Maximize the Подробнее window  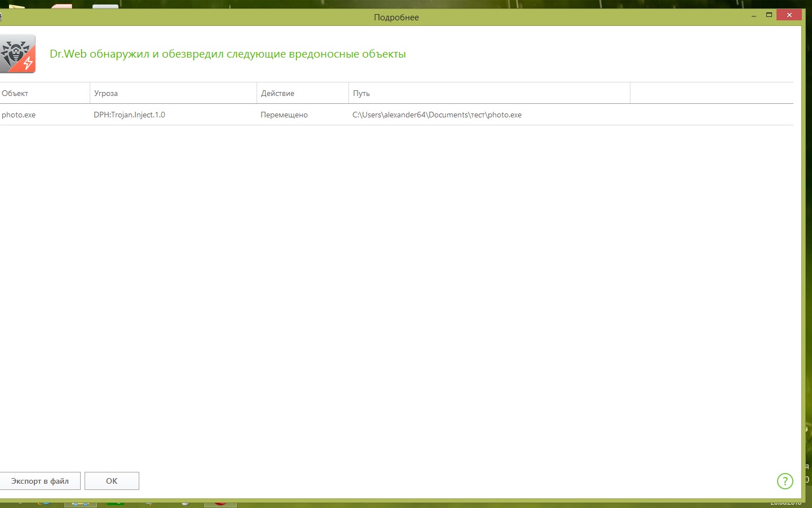tap(769, 15)
